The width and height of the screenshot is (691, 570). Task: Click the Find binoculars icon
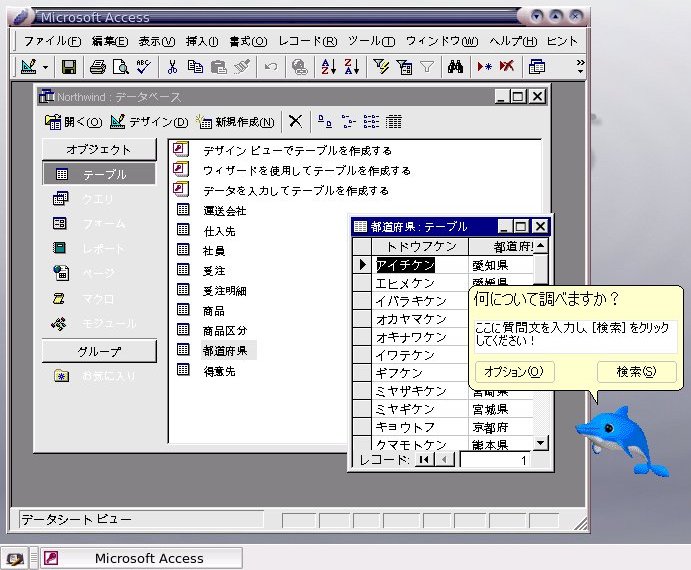[x=455, y=67]
